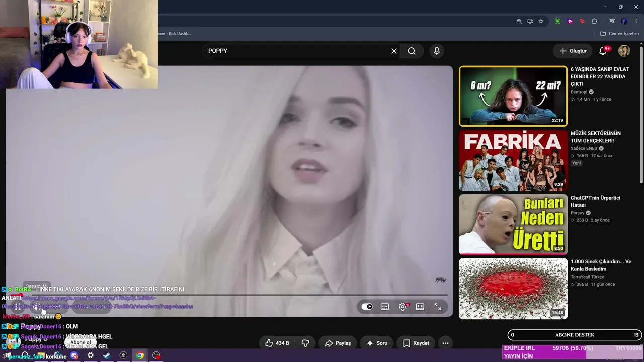Open "ChatGPT'nin Ürpertici Hatası" video title
The width and height of the screenshot is (644, 362).
[x=595, y=201]
